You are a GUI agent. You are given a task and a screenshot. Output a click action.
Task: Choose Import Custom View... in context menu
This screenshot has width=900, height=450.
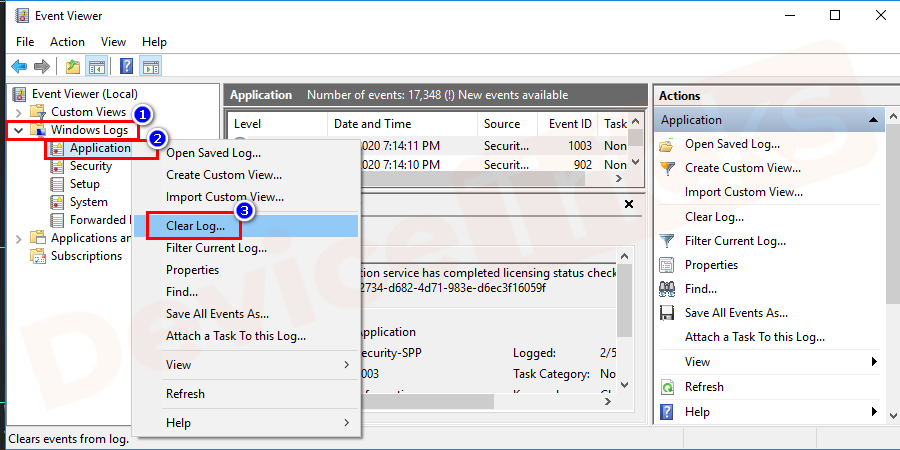click(246, 197)
